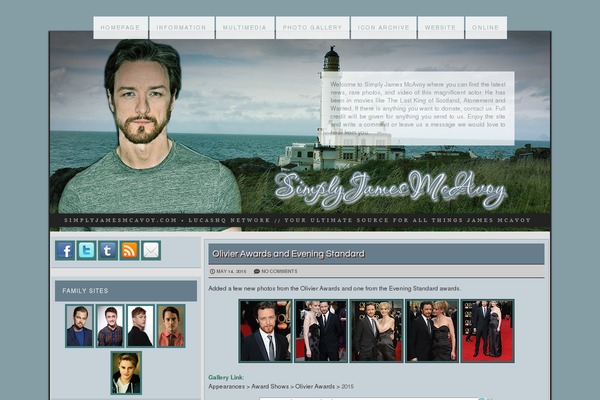Click the email envelope icon
600x400 pixels.
[151, 251]
